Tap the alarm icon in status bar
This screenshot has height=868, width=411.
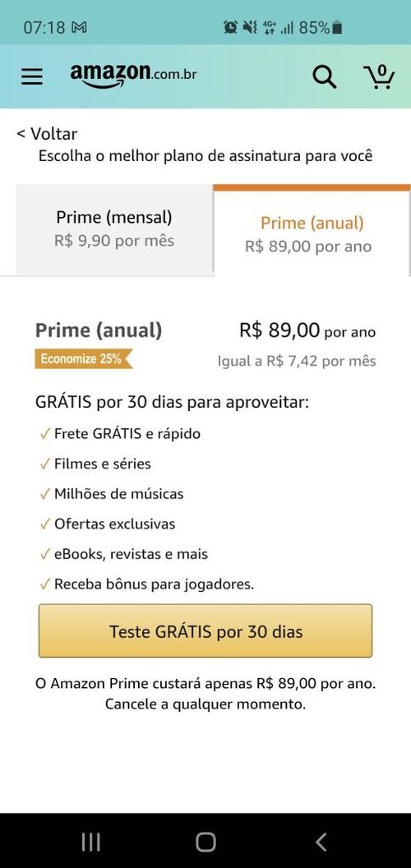[x=230, y=26]
